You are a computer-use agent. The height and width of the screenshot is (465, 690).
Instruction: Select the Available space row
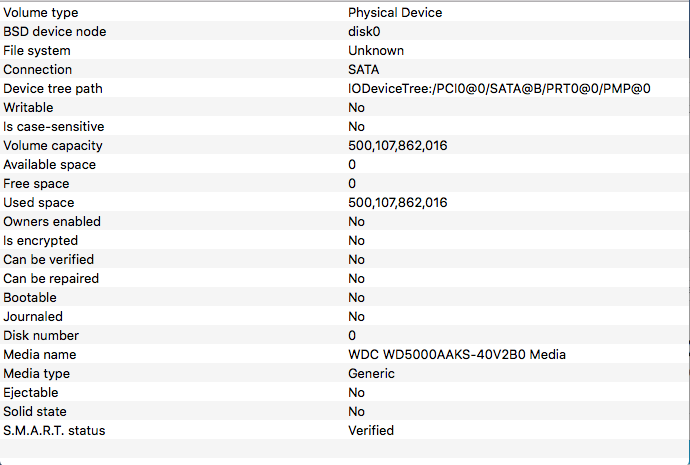tap(344, 164)
